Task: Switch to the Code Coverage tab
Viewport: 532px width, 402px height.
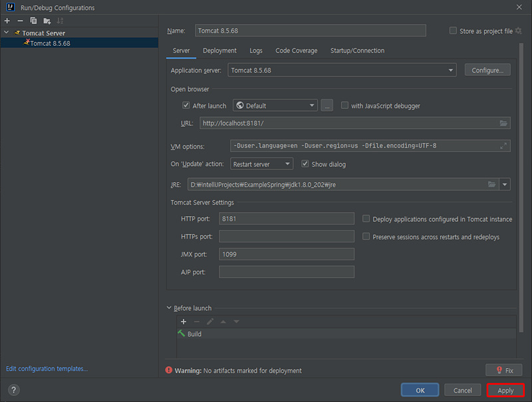Action: 296,50
